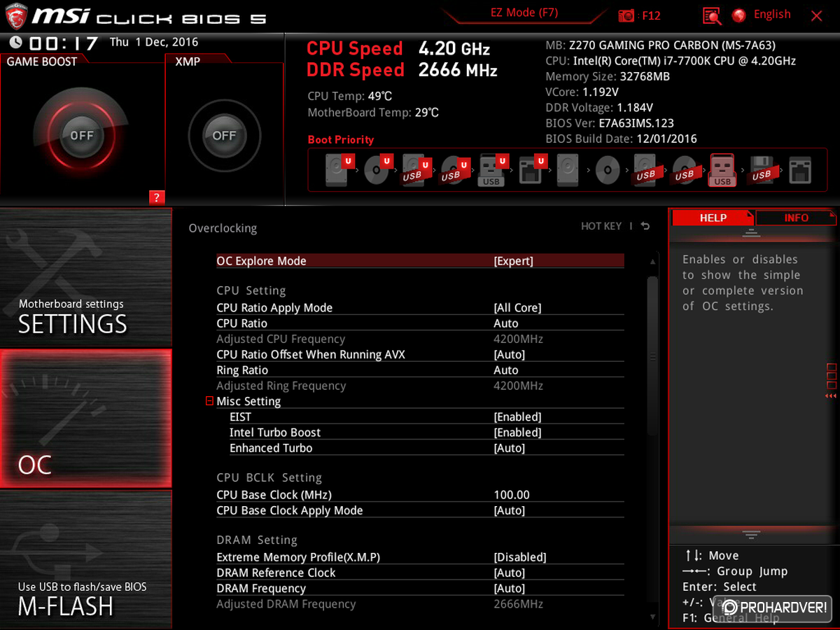Take a screenshot with the F12 camera icon

(x=626, y=15)
